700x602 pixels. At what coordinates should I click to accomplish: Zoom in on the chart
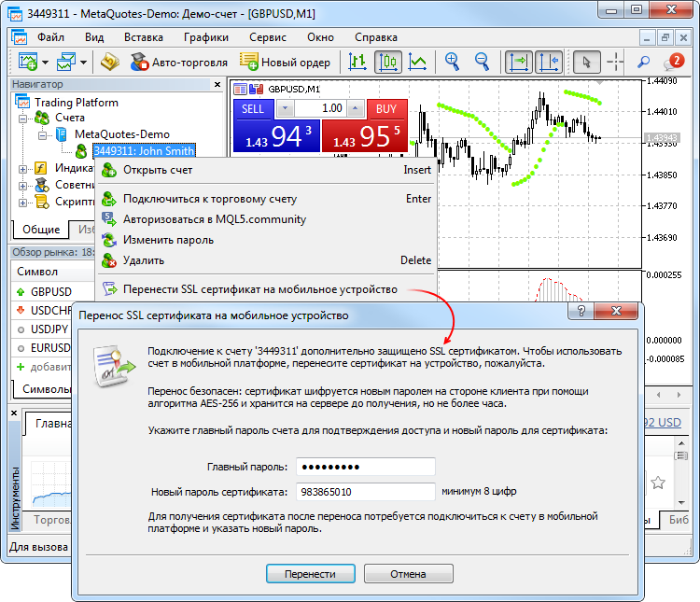pos(453,62)
